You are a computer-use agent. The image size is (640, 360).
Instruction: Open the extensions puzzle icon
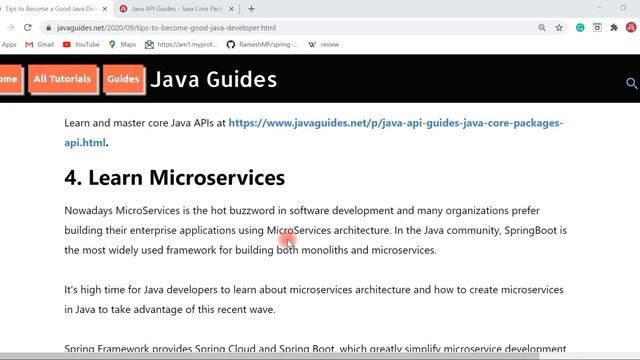(x=614, y=28)
